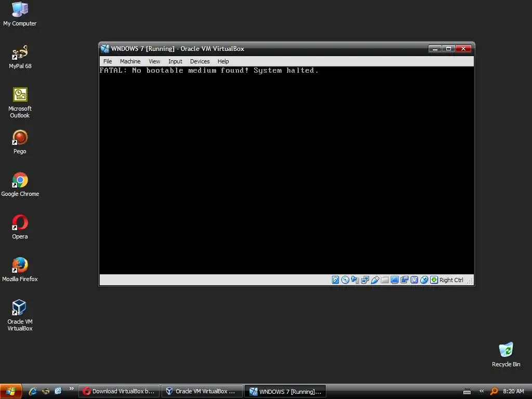Minimize the VirtualBox VM window

pos(435,48)
